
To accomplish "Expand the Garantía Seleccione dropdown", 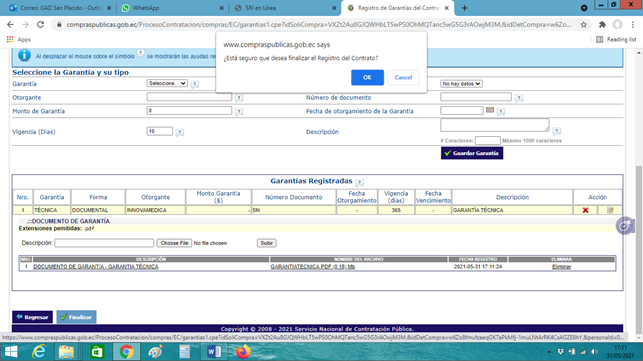I will [x=167, y=83].
